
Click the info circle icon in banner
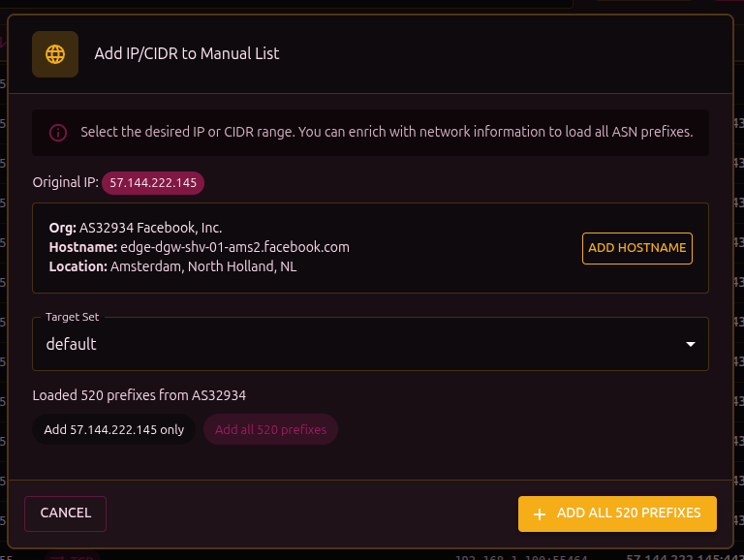(58, 133)
